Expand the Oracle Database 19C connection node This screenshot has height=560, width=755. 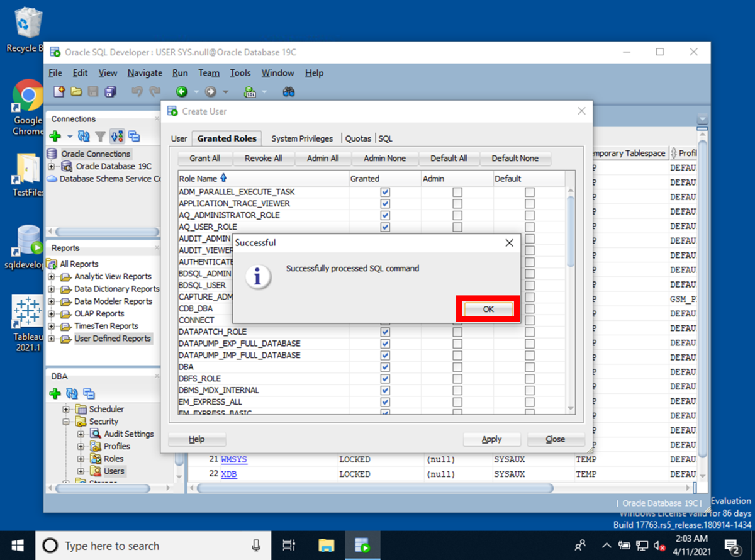click(52, 167)
